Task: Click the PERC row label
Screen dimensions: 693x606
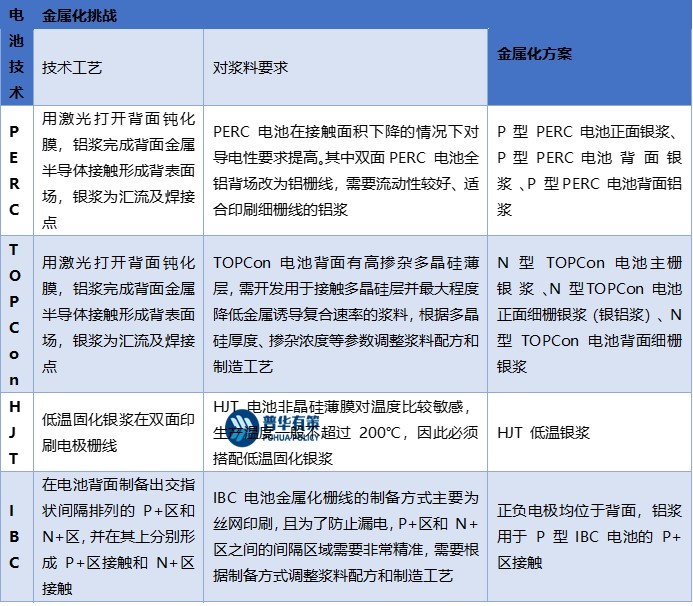Action: click(x=15, y=169)
